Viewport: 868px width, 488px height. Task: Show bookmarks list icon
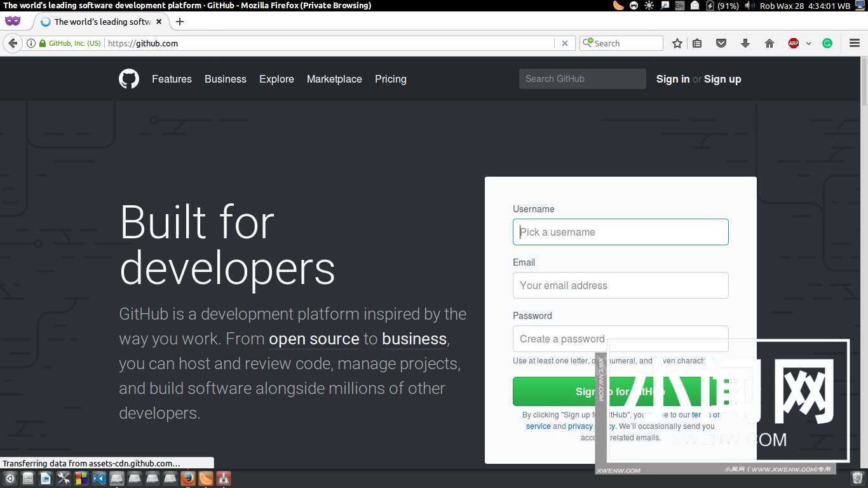(697, 43)
